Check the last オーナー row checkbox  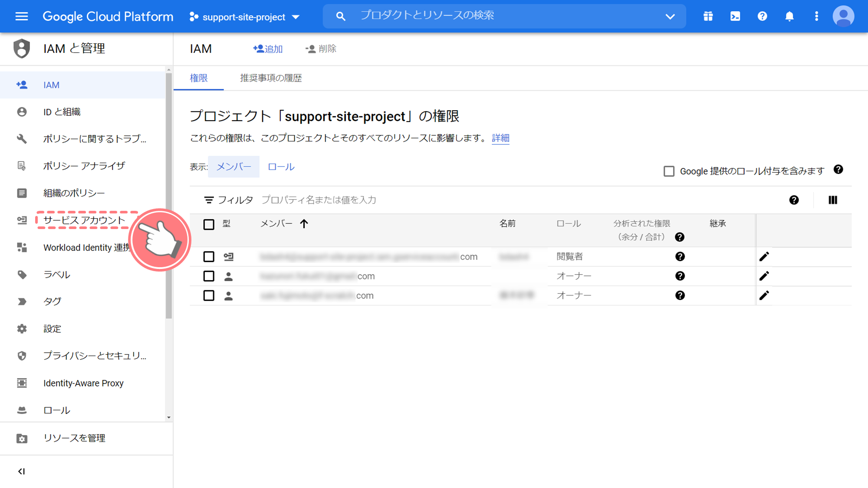click(209, 295)
